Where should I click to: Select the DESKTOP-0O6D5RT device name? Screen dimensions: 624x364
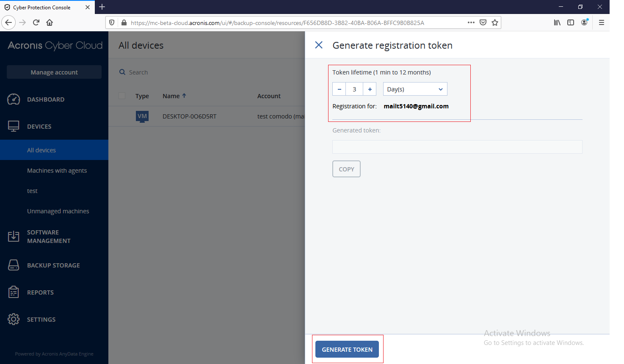pos(189,116)
